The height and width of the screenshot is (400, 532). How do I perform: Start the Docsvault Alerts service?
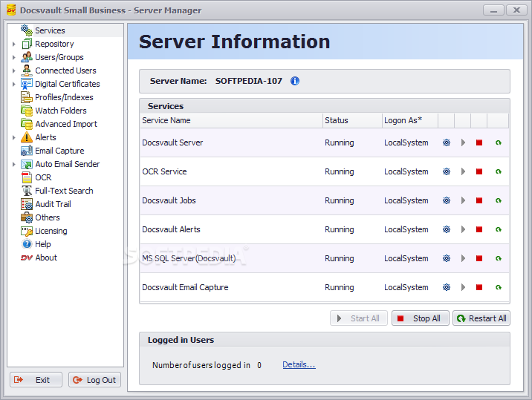coord(463,229)
